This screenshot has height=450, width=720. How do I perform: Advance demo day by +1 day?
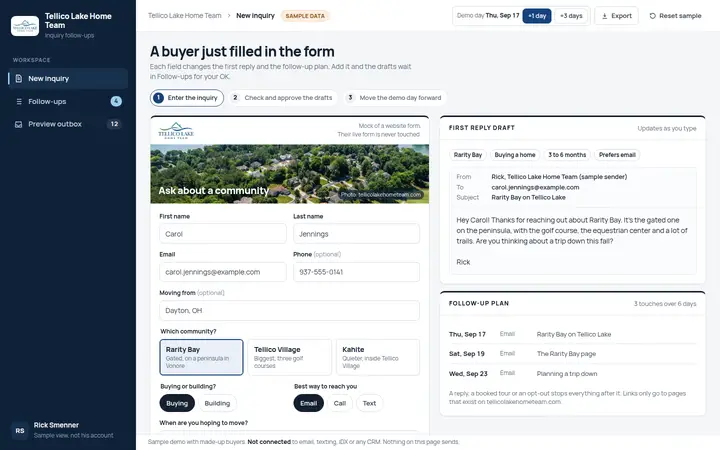537,16
